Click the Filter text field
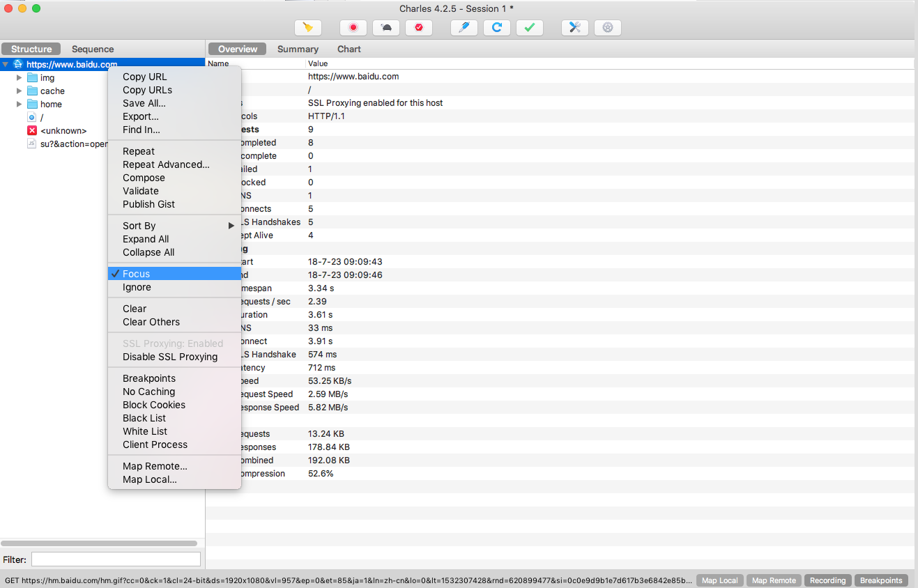This screenshot has height=588, width=918. click(116, 559)
